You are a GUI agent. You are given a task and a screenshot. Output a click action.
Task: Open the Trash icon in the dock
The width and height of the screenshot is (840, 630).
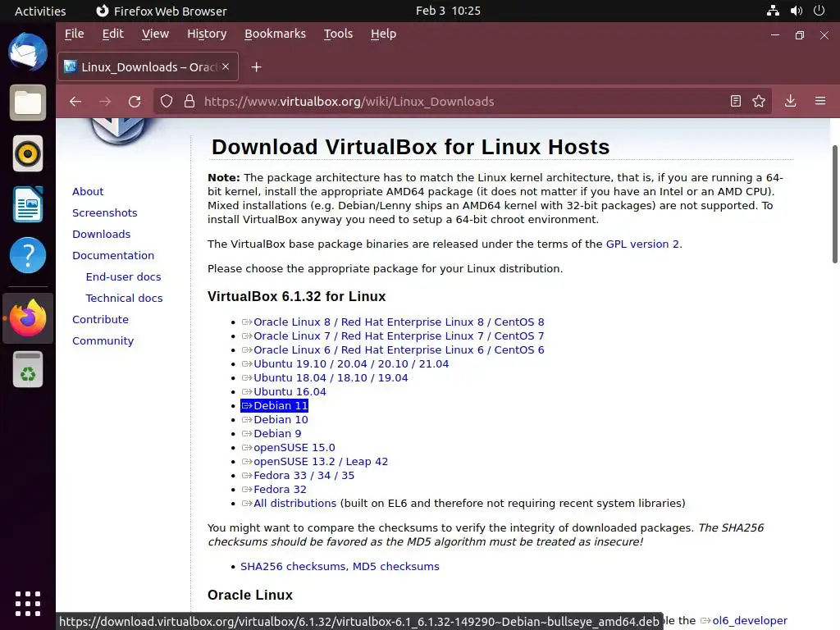pyautogui.click(x=28, y=369)
